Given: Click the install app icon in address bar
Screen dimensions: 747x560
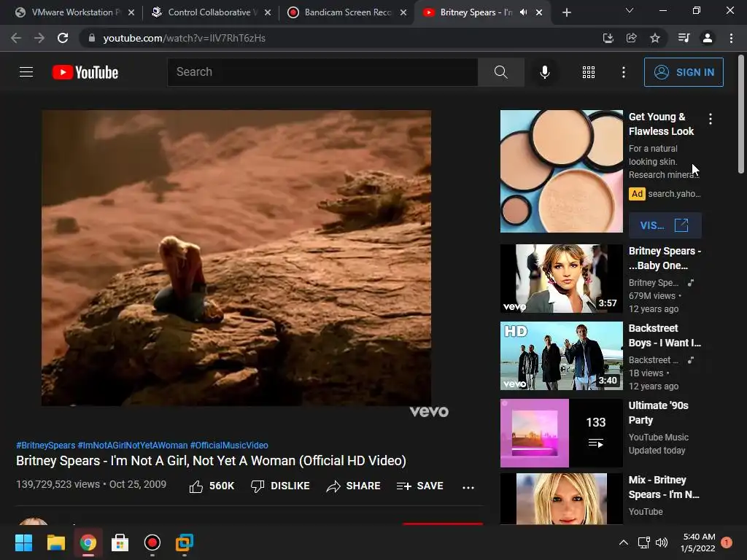Looking at the screenshot, I should pos(608,38).
